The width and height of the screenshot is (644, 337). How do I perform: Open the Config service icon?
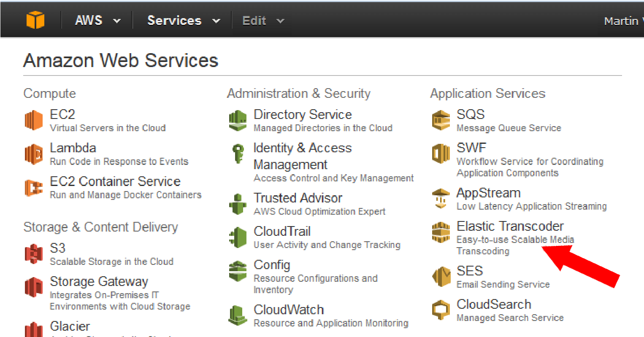click(238, 271)
